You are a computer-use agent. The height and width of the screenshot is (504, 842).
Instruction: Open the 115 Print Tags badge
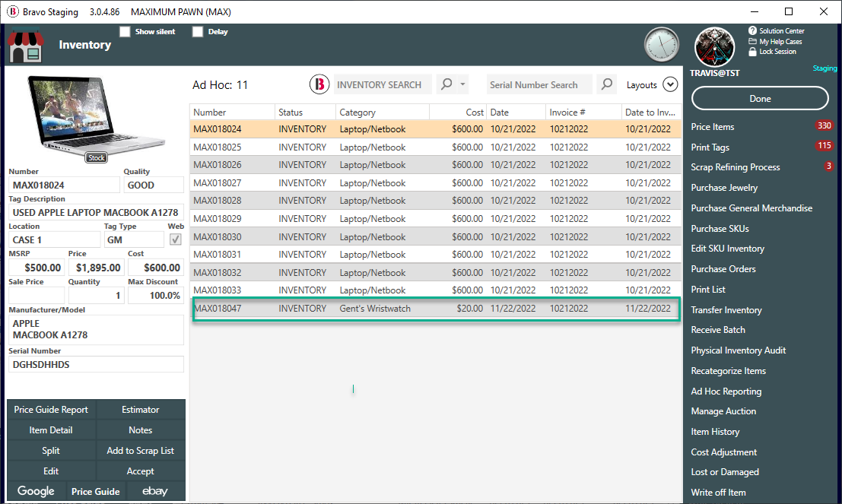click(x=824, y=145)
